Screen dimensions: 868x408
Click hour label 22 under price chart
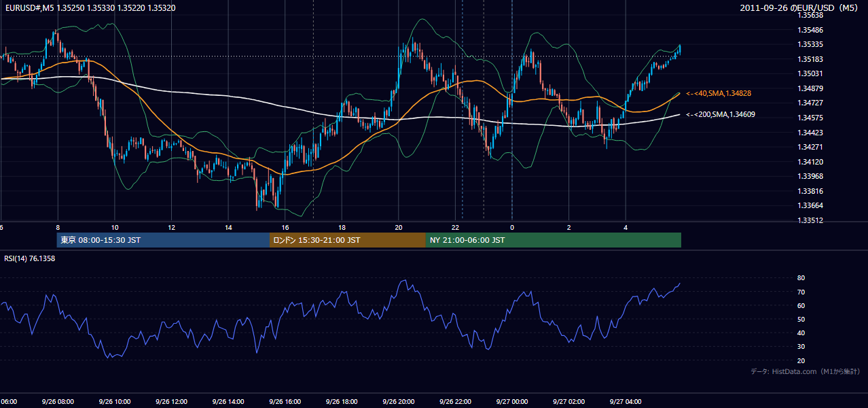tap(456, 228)
